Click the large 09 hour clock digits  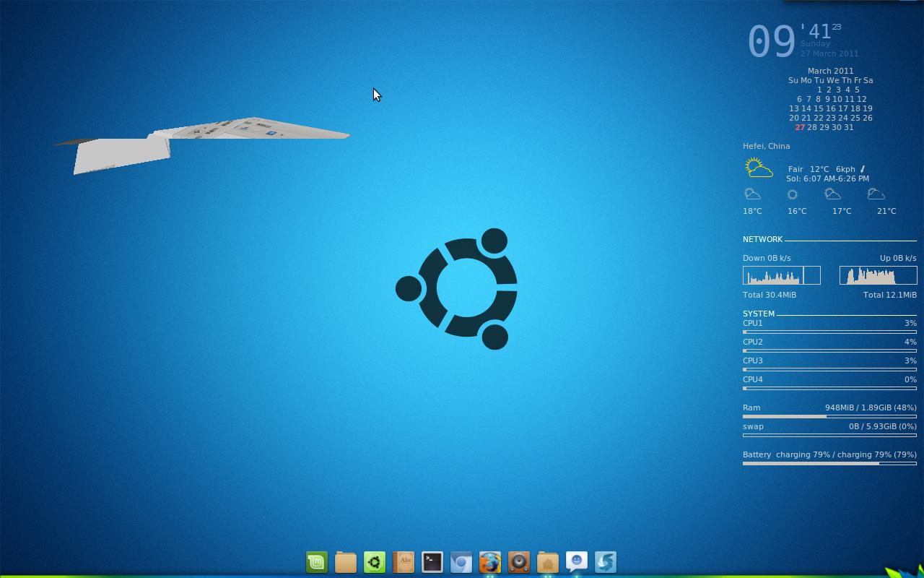[x=772, y=41]
